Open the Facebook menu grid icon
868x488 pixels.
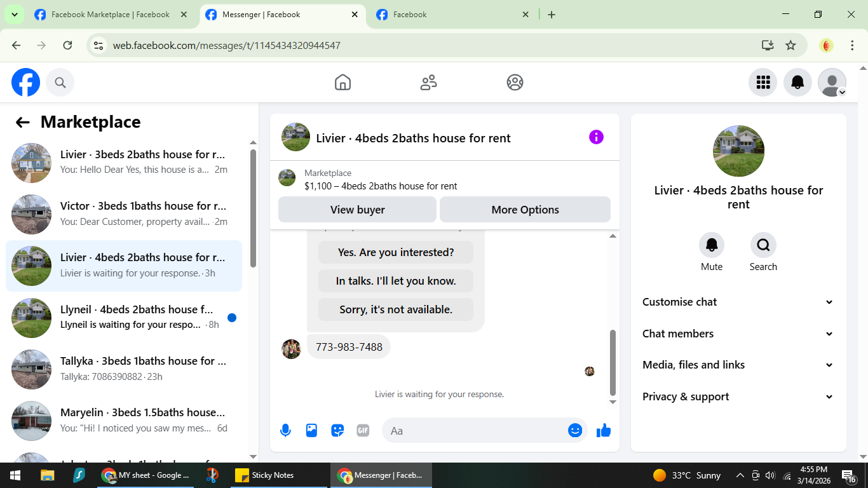pos(763,83)
